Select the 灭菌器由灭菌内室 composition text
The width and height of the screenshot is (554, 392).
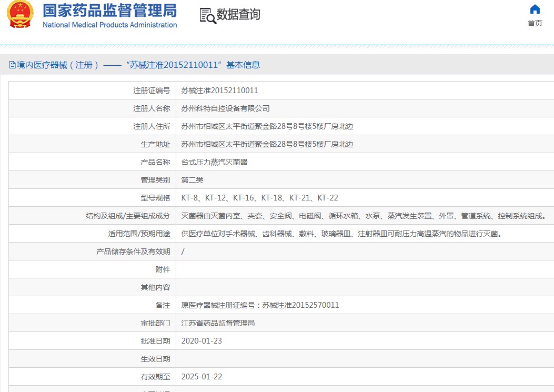[x=363, y=216]
